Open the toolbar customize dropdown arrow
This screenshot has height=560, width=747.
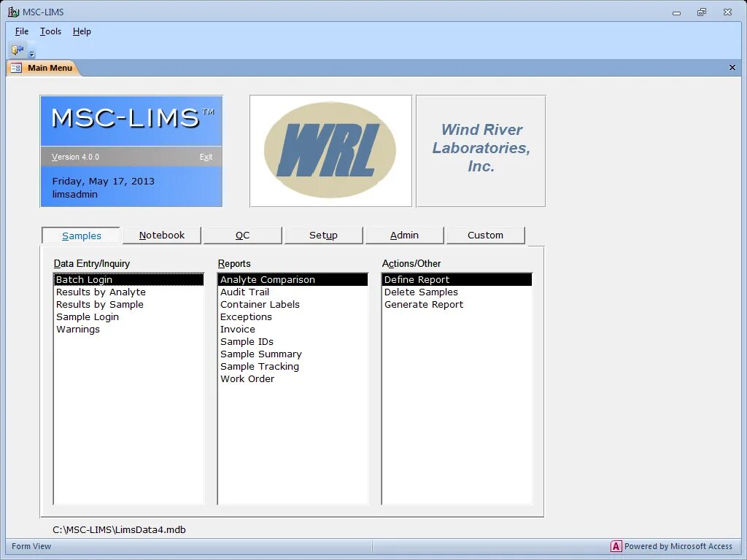(32, 53)
